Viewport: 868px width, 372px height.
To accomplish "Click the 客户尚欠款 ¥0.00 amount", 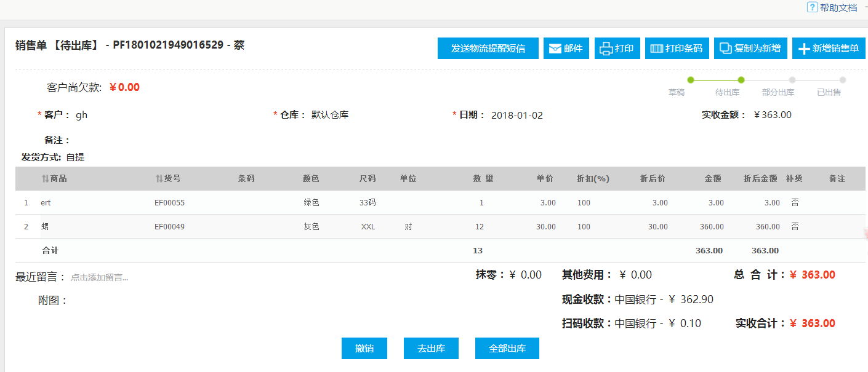I will point(124,87).
